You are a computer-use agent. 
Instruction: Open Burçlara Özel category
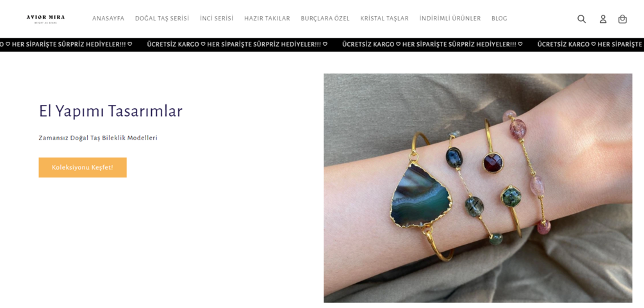coord(326,19)
